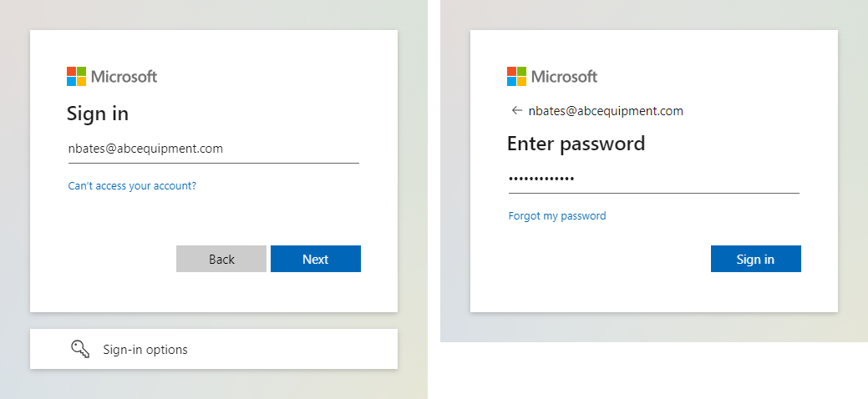
Task: Click the Microsoft wordmark on Enter password card
Action: [564, 76]
